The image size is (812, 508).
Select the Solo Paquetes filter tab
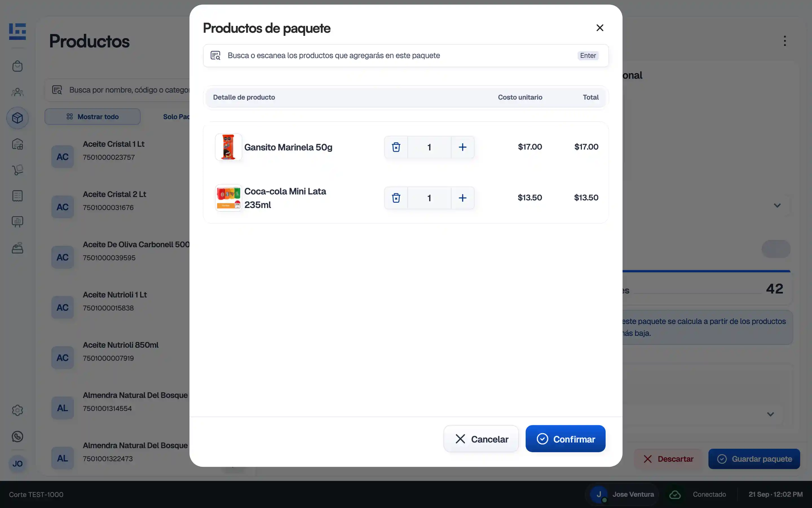click(176, 117)
